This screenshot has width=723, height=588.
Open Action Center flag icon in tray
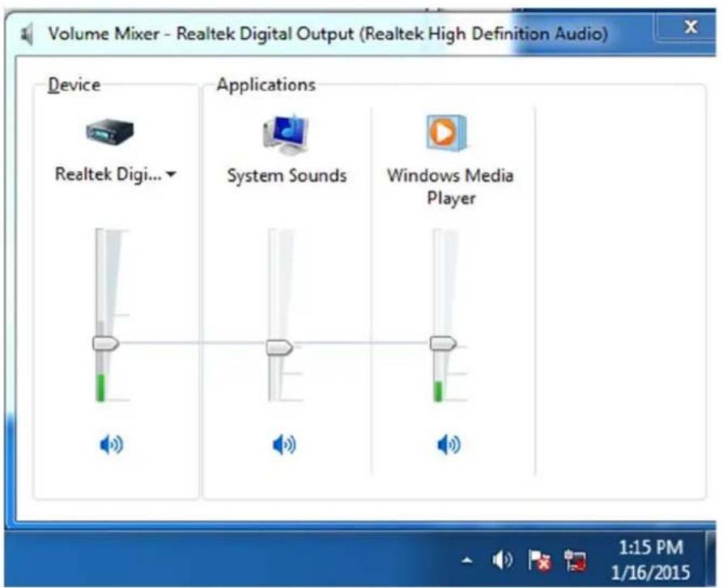click(539, 560)
